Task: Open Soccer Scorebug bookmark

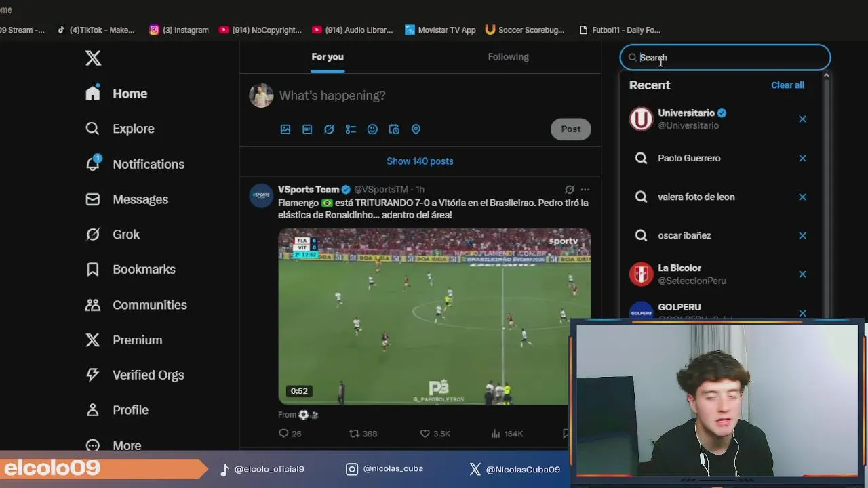Action: pyautogui.click(x=525, y=30)
